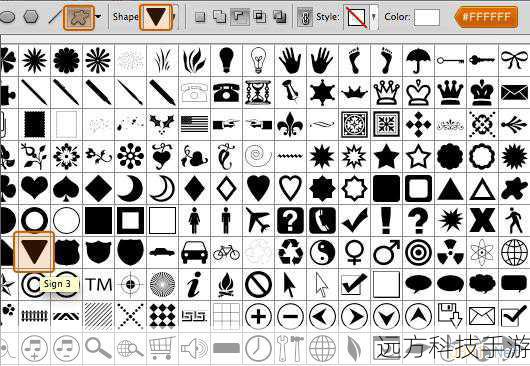Select Add to shape area mode
530x366 pixels.
coord(219,16)
